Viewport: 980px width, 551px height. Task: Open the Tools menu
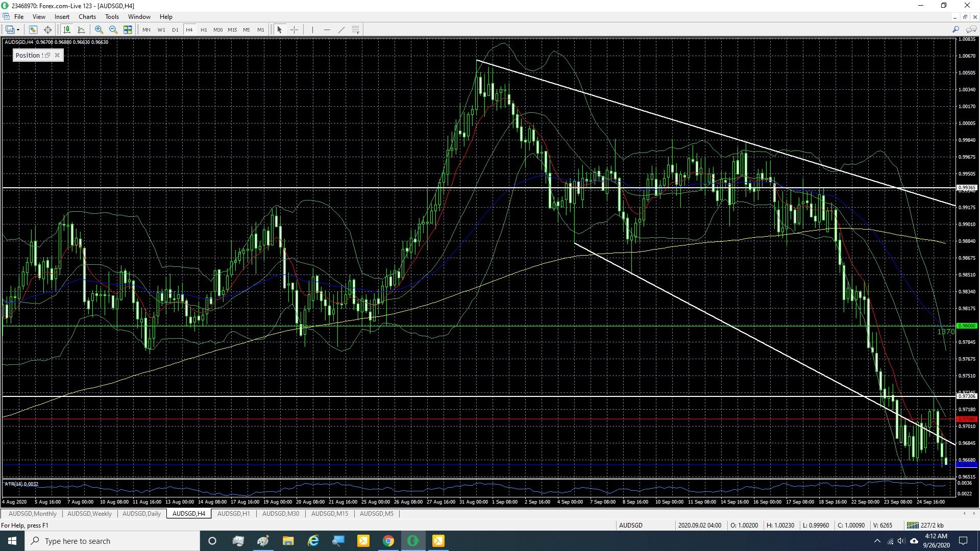[x=112, y=16]
